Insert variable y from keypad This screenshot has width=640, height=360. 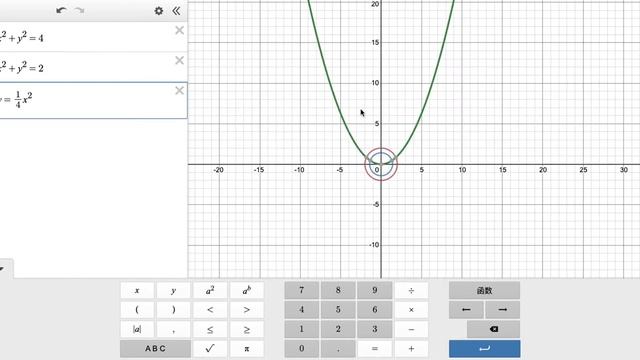[x=173, y=291]
